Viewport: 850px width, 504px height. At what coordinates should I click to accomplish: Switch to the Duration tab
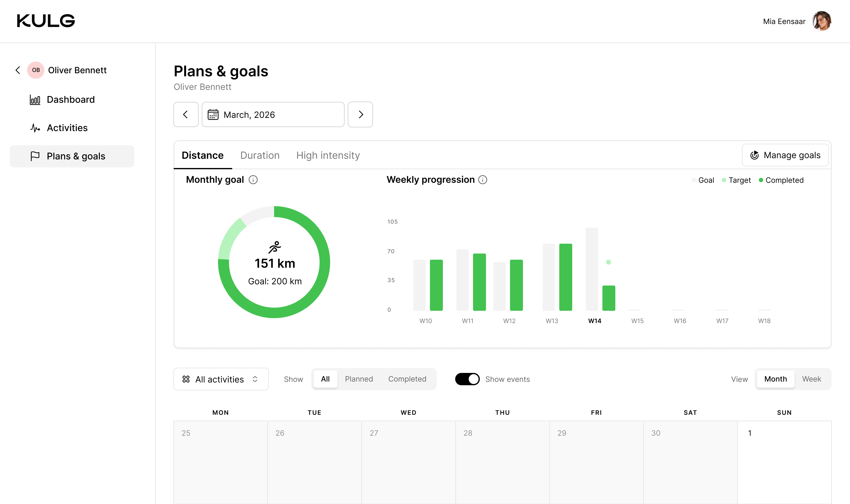[x=260, y=155]
